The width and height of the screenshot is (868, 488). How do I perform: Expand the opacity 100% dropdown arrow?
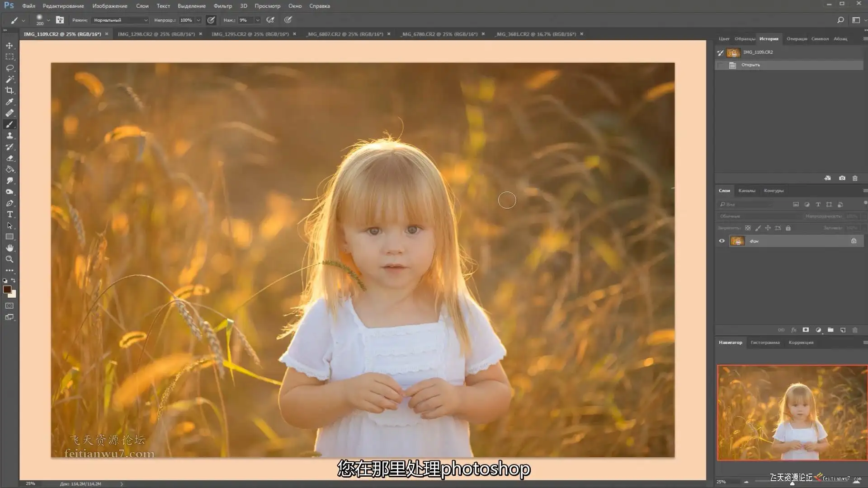click(198, 20)
